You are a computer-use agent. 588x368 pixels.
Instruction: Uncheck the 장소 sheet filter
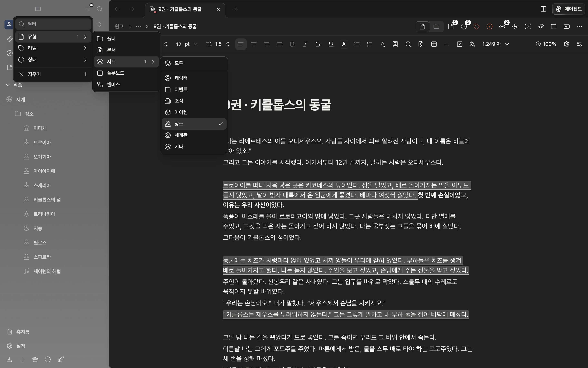click(194, 124)
